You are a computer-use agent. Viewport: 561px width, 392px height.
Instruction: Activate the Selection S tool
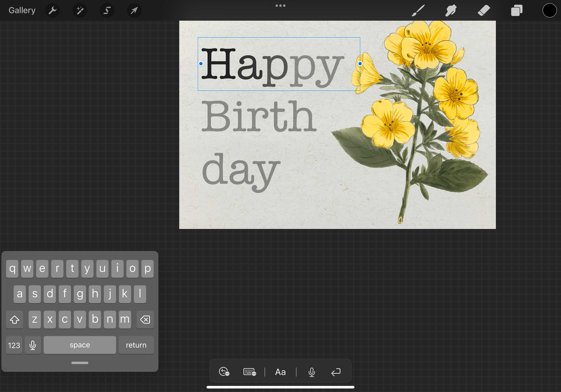pos(107,11)
